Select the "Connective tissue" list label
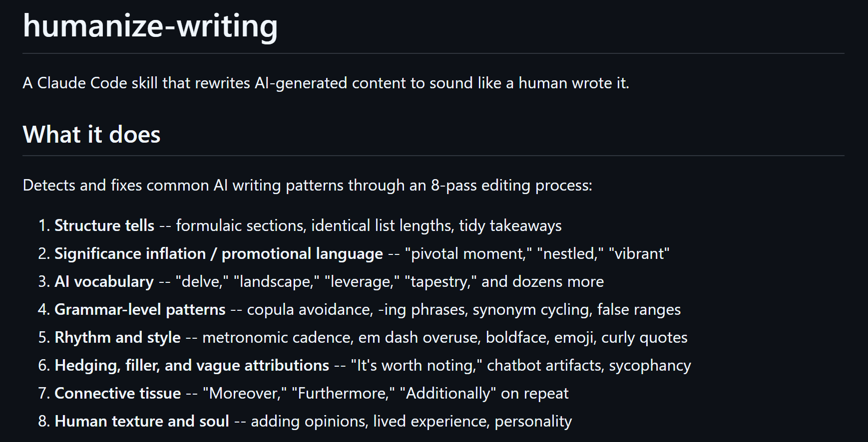This screenshot has height=442, width=868. [117, 393]
